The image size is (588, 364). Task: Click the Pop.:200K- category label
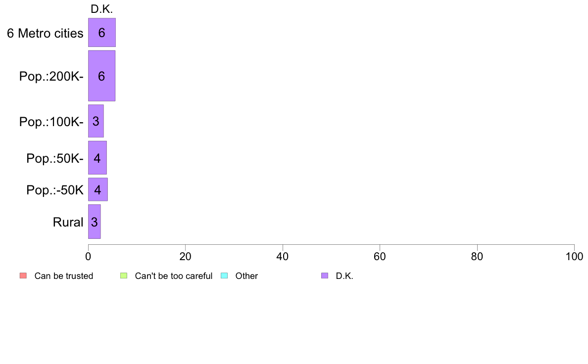pos(51,77)
